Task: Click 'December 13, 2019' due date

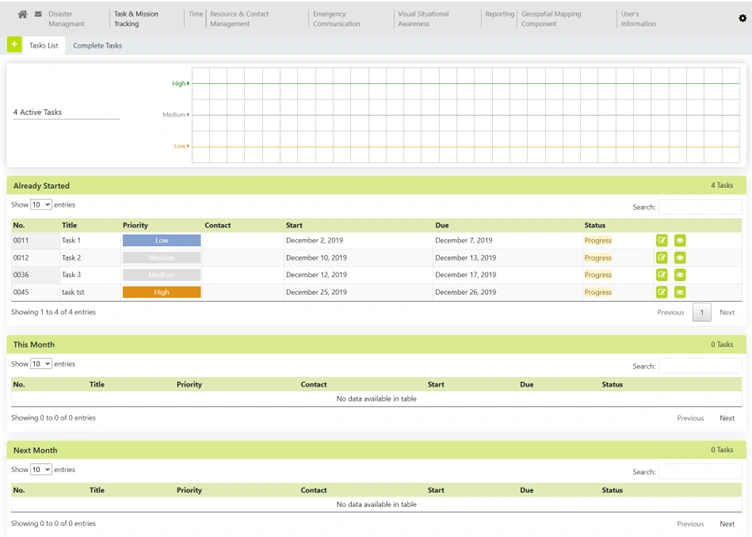Action: tap(465, 257)
